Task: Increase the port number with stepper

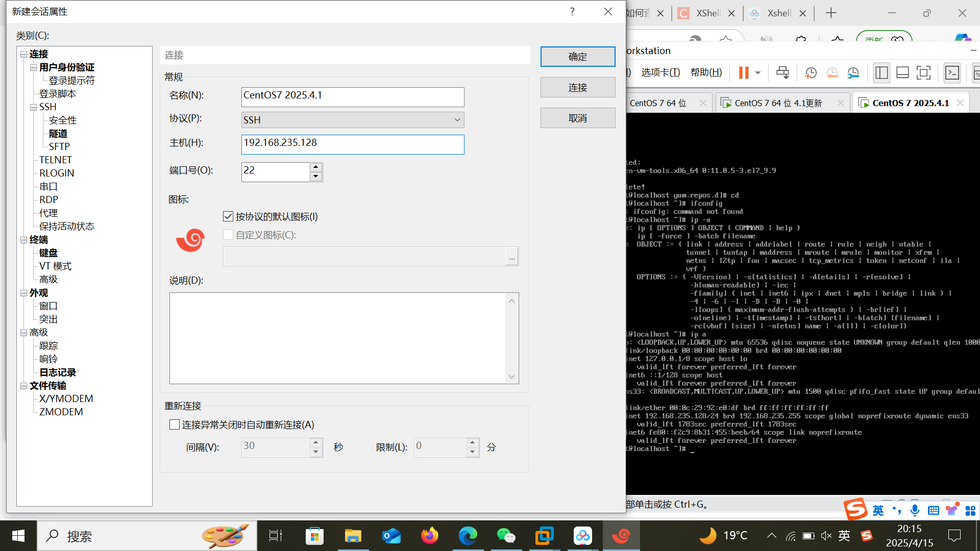Action: tap(315, 167)
